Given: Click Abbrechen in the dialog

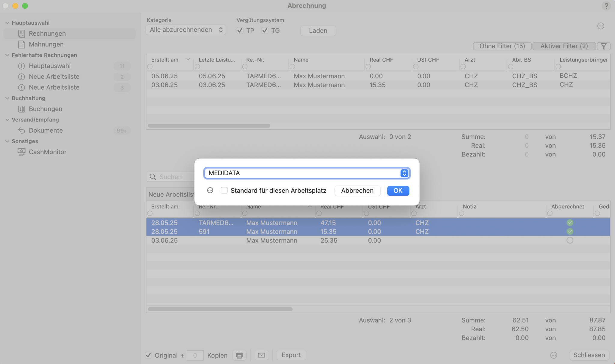Looking at the screenshot, I should click(x=357, y=191).
